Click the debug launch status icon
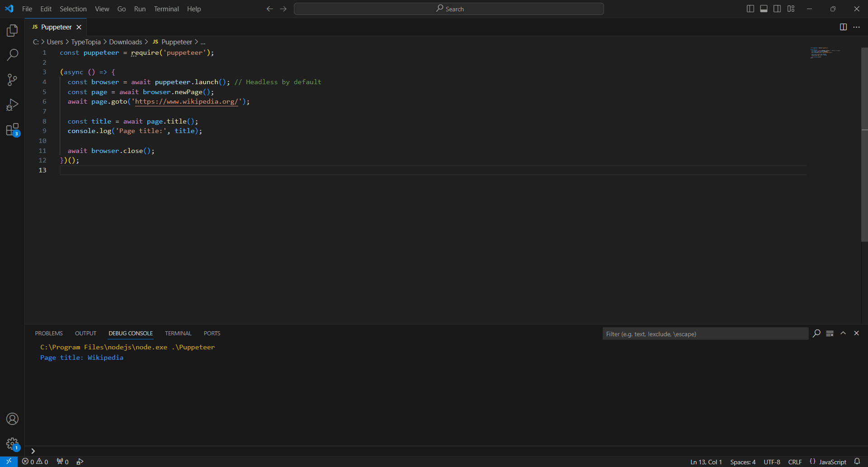This screenshot has width=868, height=467. pos(80,462)
